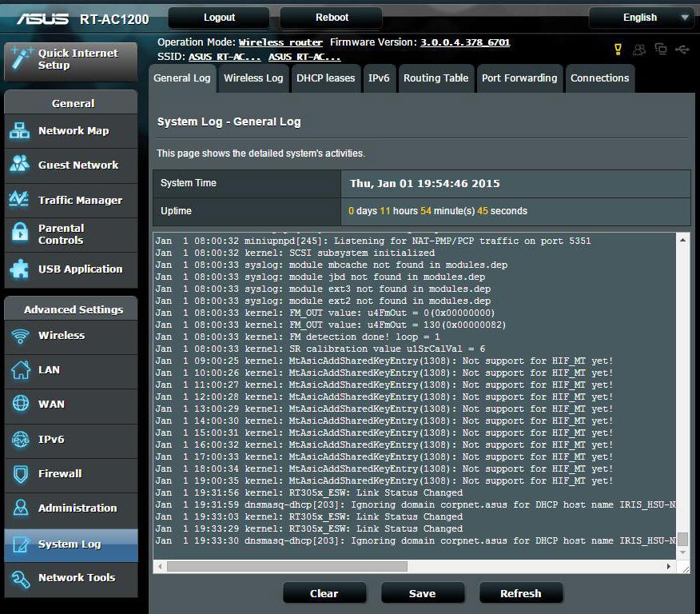Viewport: 700px width, 614px height.
Task: Clear the system log
Action: pos(324,593)
